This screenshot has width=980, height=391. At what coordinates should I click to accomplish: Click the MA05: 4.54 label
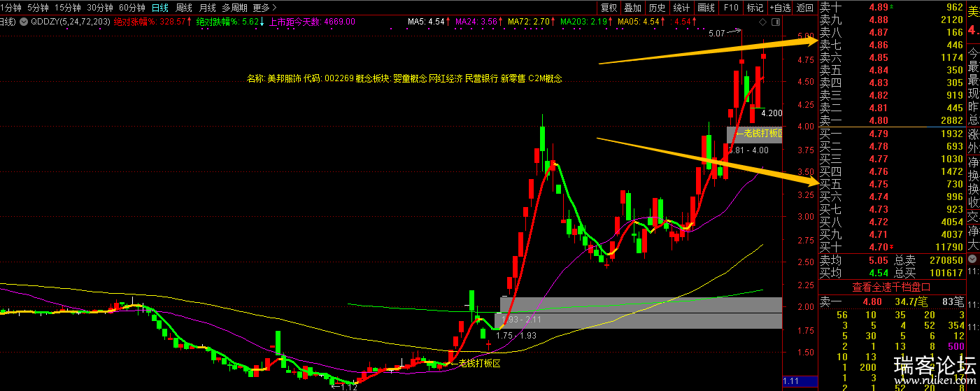click(x=640, y=22)
